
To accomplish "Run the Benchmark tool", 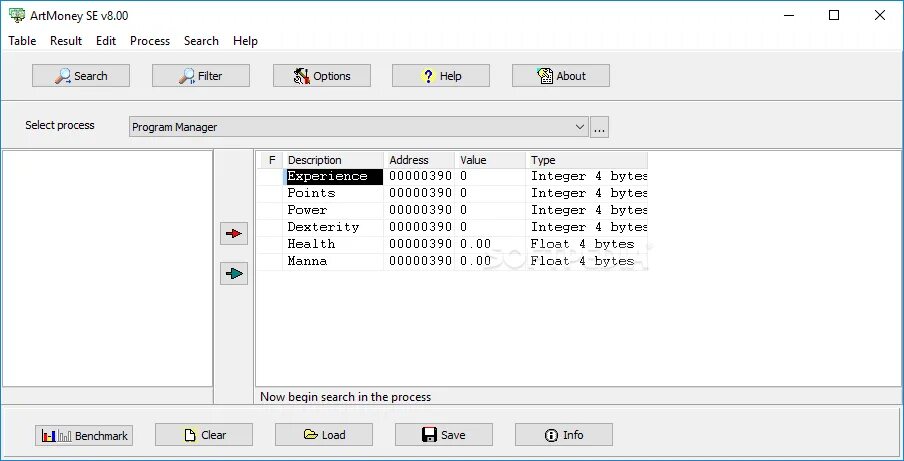I will coord(84,436).
